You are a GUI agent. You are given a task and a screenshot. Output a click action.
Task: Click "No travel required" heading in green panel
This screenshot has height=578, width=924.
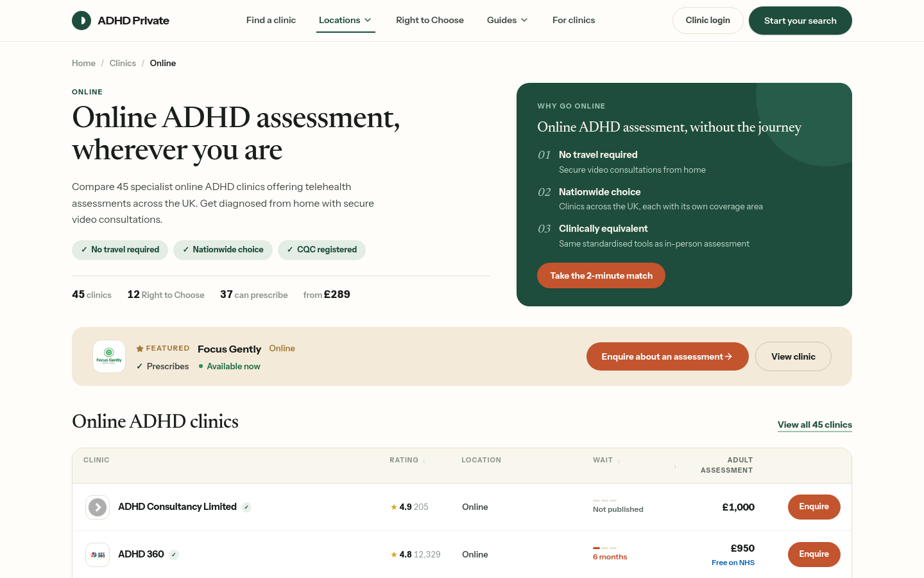point(598,155)
